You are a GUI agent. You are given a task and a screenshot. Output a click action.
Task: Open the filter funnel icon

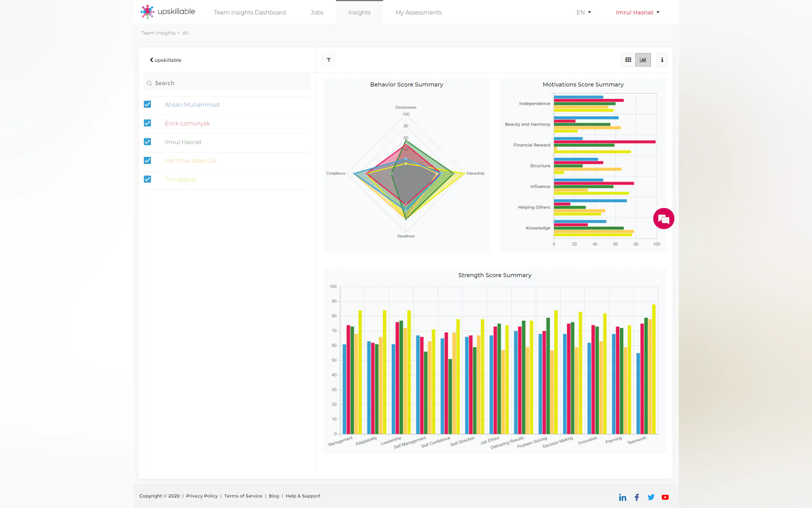[329, 60]
